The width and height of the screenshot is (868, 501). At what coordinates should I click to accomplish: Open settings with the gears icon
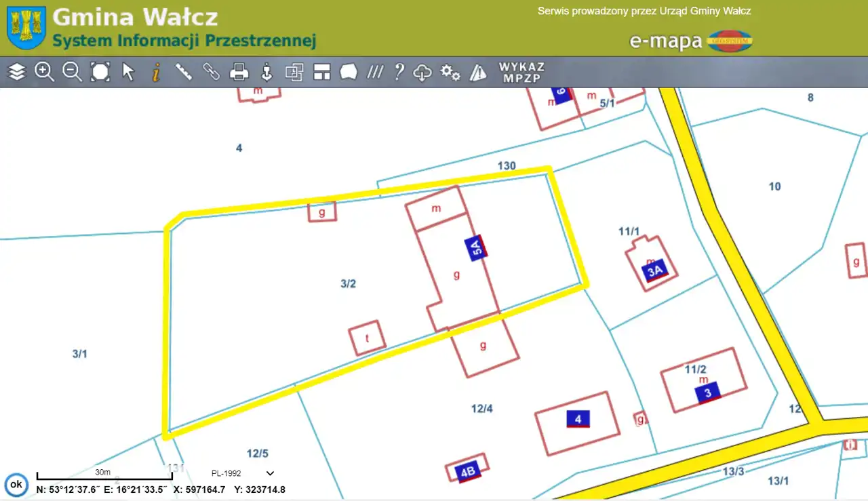point(450,71)
